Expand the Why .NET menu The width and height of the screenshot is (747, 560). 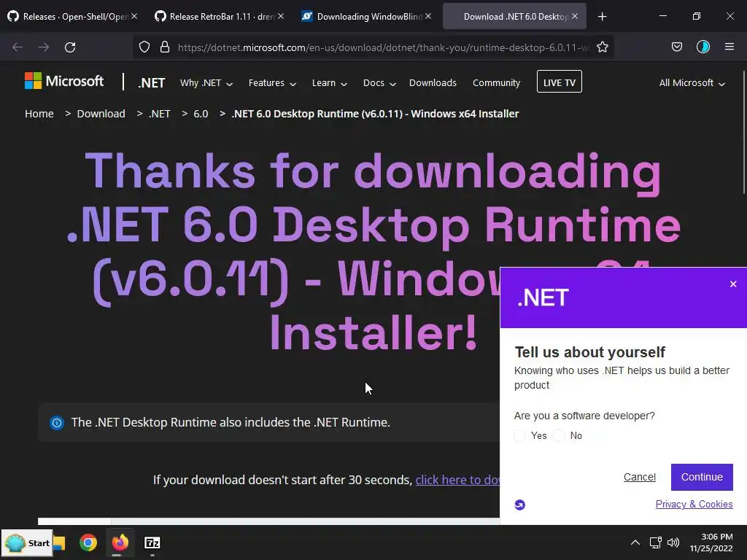coord(206,83)
